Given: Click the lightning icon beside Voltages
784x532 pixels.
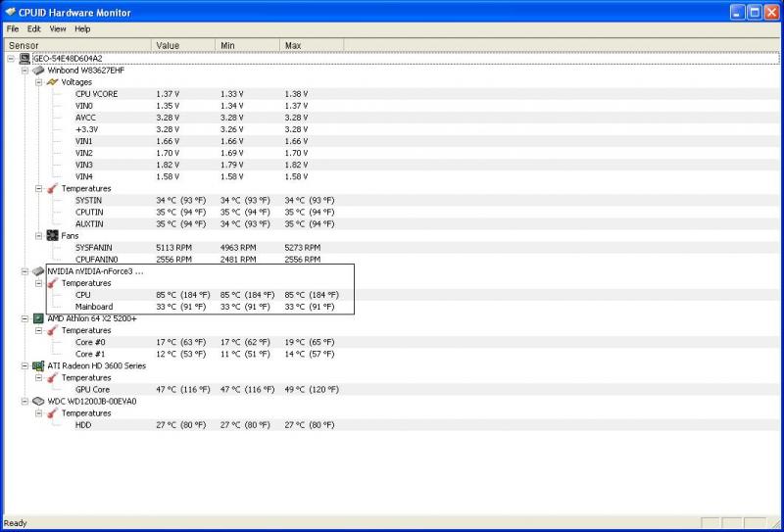Looking at the screenshot, I should [x=52, y=82].
